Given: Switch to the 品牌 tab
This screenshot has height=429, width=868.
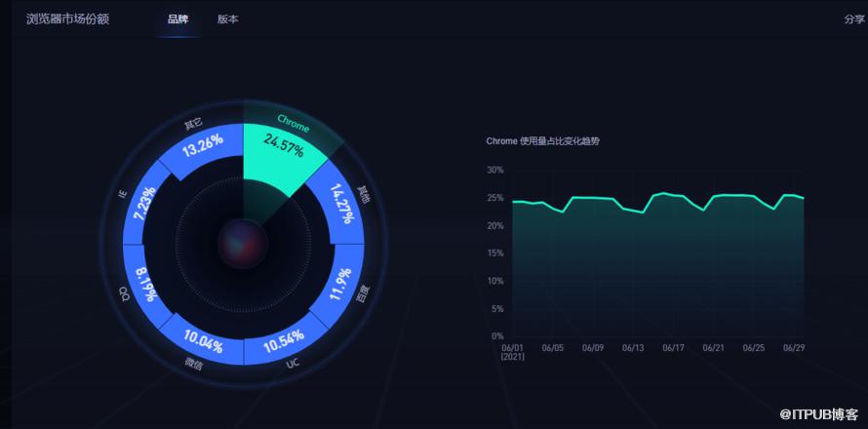Looking at the screenshot, I should pyautogui.click(x=178, y=19).
